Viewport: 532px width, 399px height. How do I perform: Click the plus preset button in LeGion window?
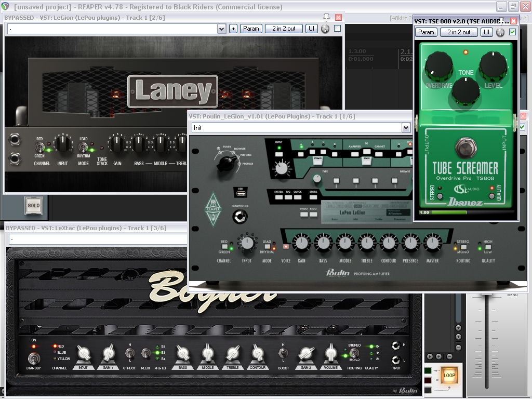pyautogui.click(x=233, y=29)
